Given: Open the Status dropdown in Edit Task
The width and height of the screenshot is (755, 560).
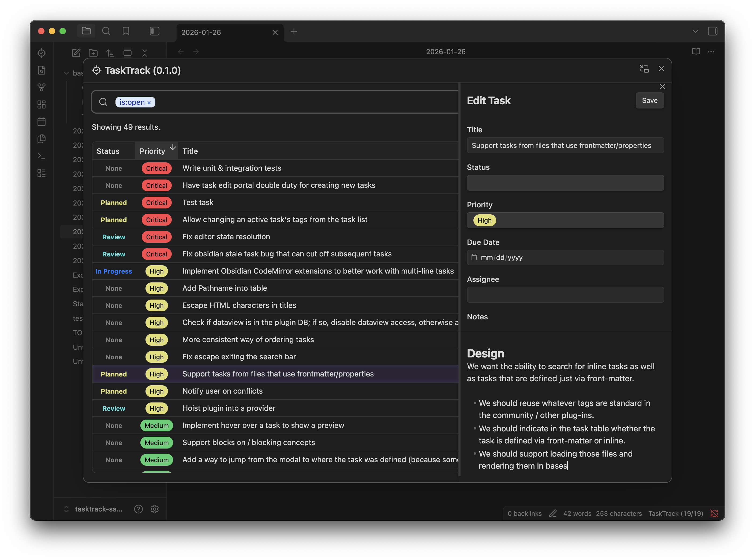Looking at the screenshot, I should 565,183.
